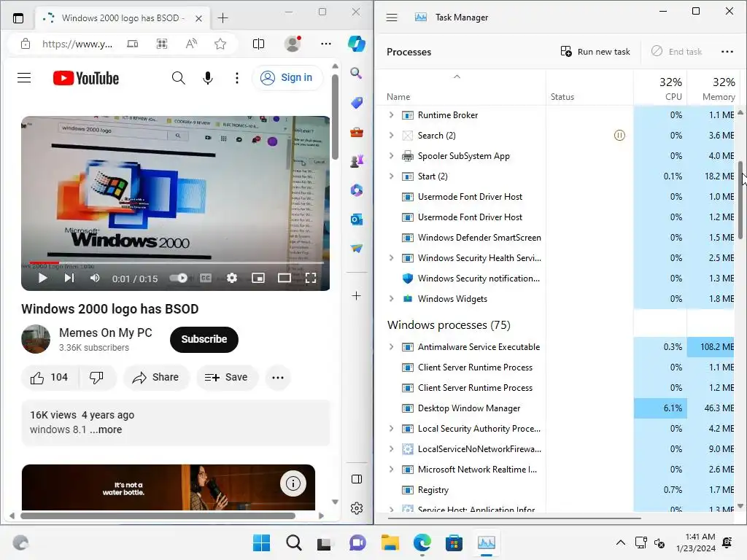Expand description with ...more link
747x560 pixels.
107,429
